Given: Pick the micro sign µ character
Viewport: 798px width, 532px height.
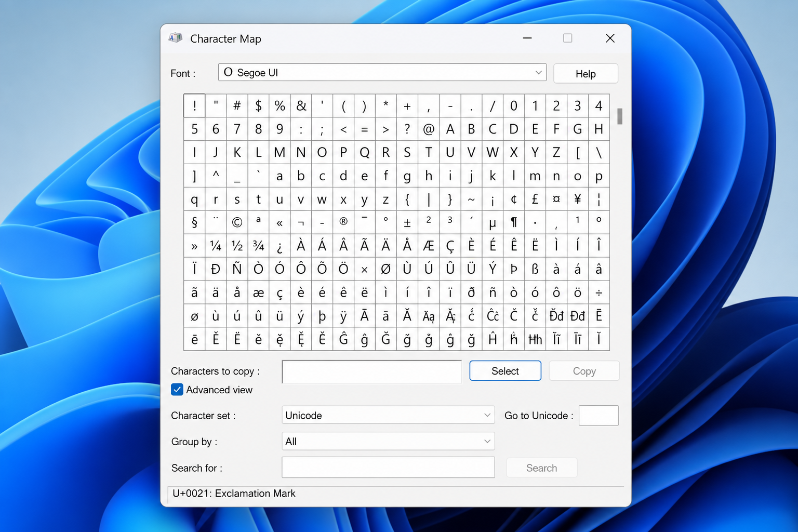Looking at the screenshot, I should [x=493, y=223].
